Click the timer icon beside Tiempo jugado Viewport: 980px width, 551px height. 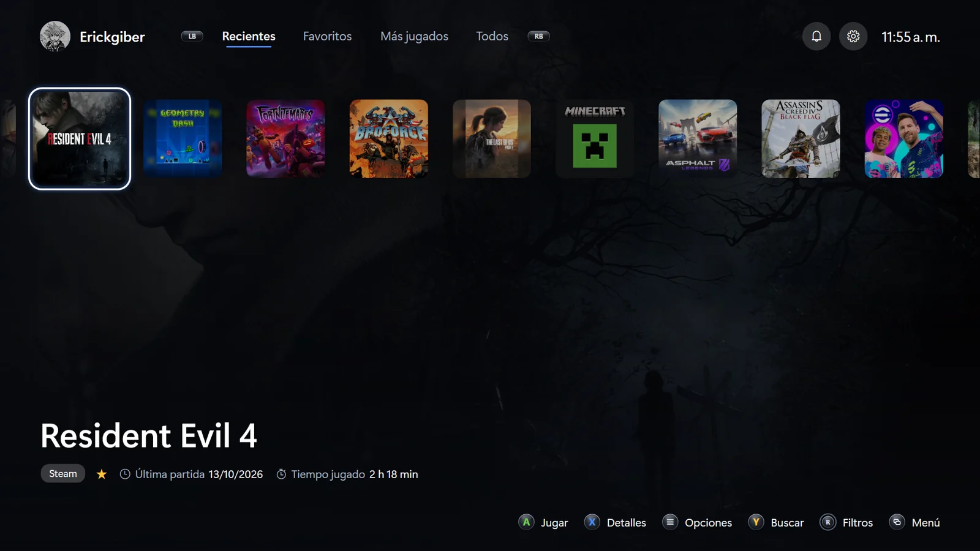[x=281, y=474]
